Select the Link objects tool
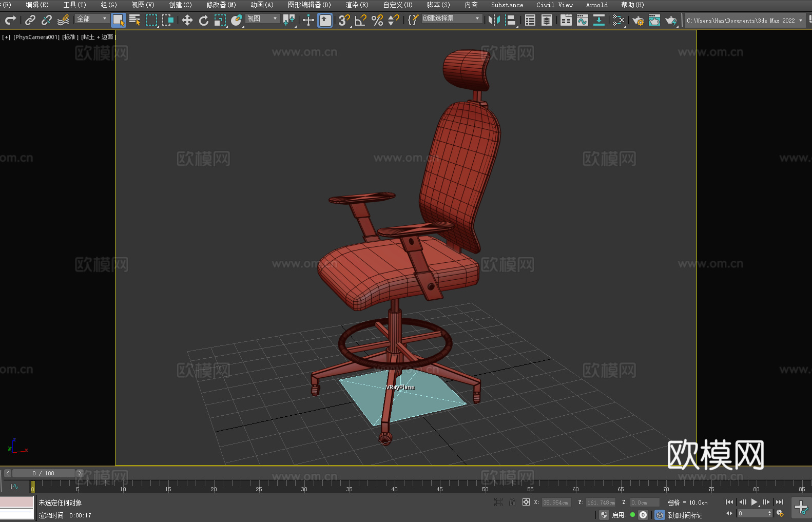The height and width of the screenshot is (522, 812). (x=30, y=20)
